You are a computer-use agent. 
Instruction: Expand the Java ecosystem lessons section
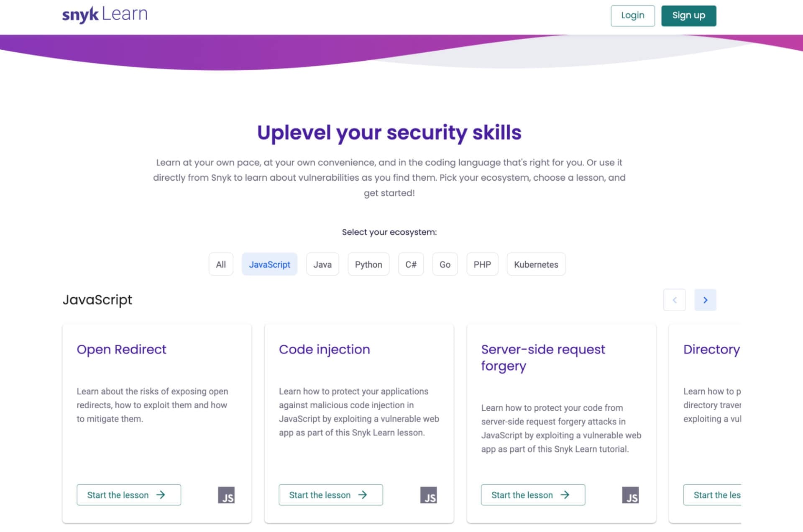pos(323,264)
